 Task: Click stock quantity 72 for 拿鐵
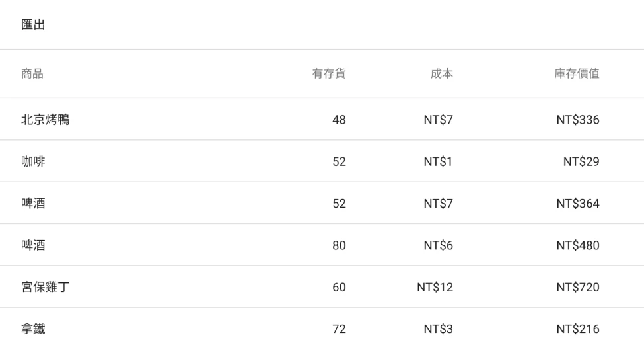[339, 328]
